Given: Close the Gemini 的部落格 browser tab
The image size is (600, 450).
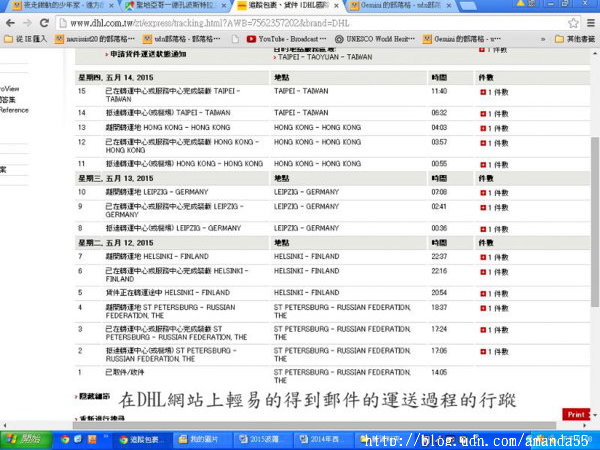Looking at the screenshot, I should tap(449, 6).
